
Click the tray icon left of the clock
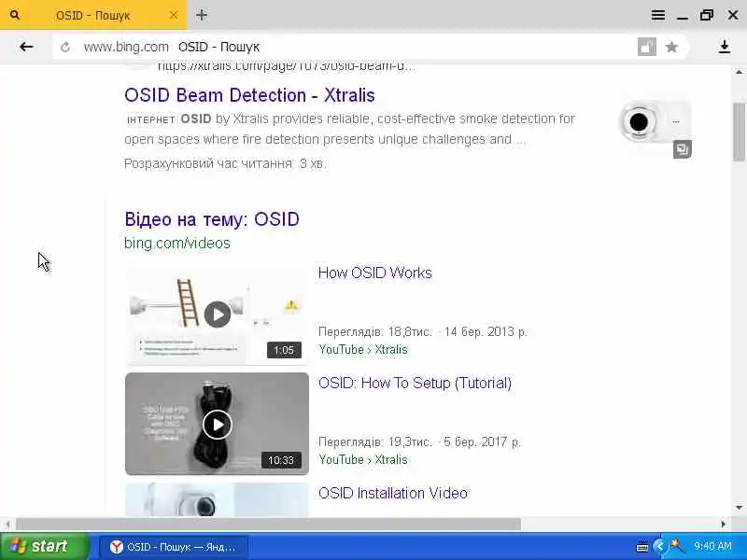tap(677, 546)
